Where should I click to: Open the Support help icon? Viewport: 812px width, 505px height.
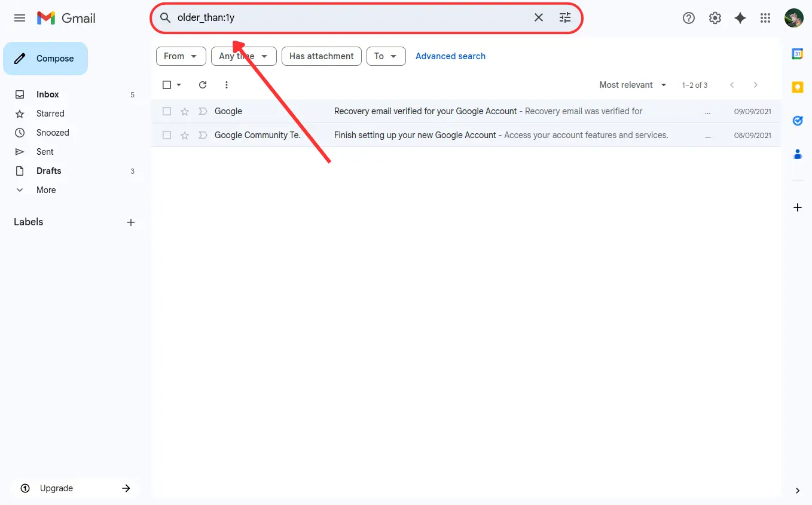coord(689,18)
